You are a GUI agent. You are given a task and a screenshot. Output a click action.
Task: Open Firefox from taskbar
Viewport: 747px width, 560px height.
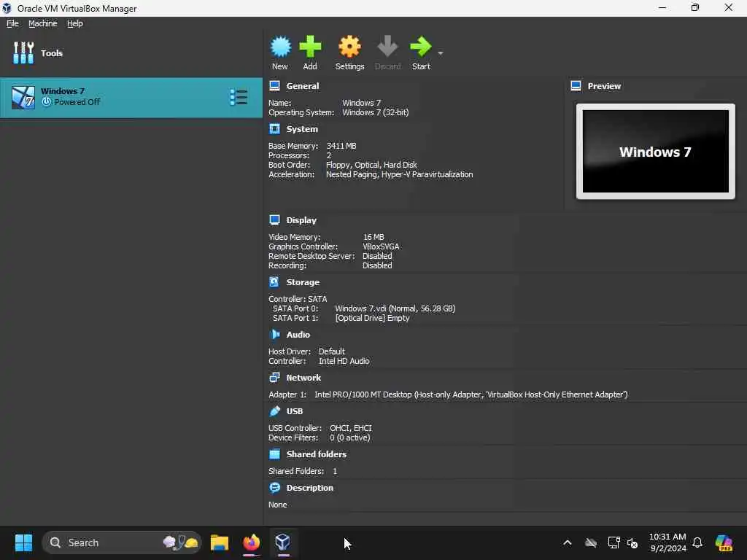(x=252, y=542)
